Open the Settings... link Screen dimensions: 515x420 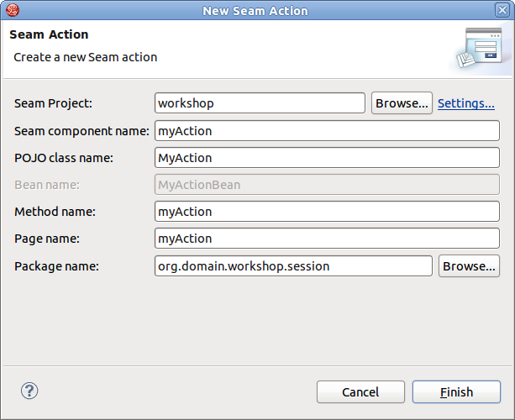point(466,103)
